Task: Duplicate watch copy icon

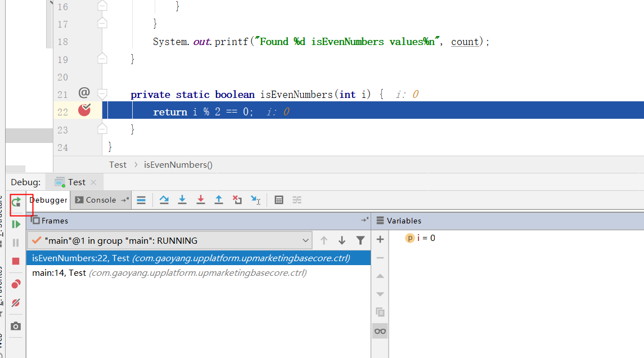Action: pos(380,312)
